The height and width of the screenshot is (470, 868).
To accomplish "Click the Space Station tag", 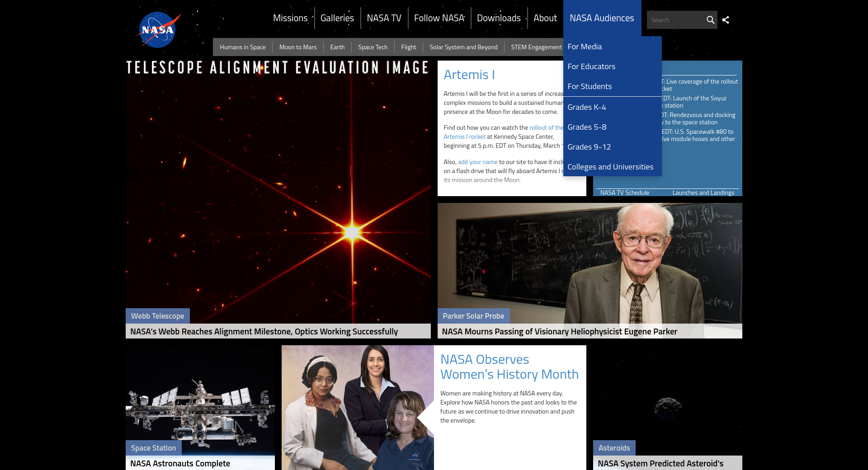I will [154, 448].
